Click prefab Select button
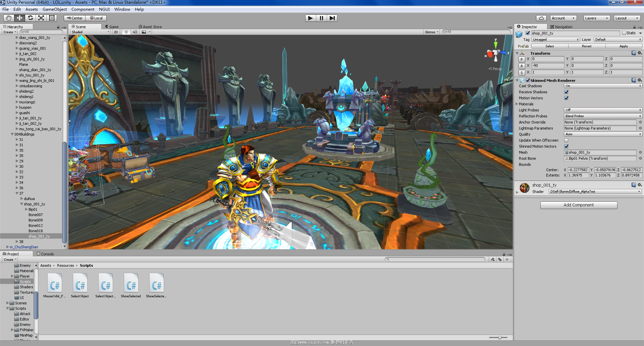 click(549, 46)
